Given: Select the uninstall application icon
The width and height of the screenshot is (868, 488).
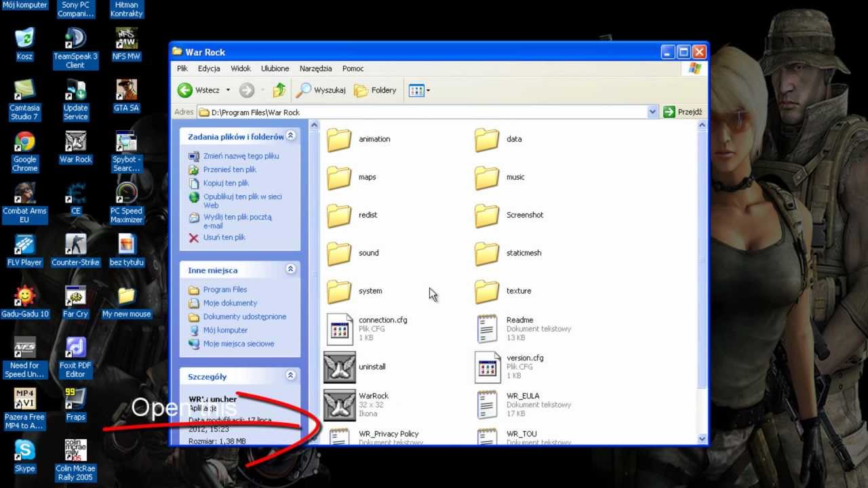Looking at the screenshot, I should click(355, 367).
